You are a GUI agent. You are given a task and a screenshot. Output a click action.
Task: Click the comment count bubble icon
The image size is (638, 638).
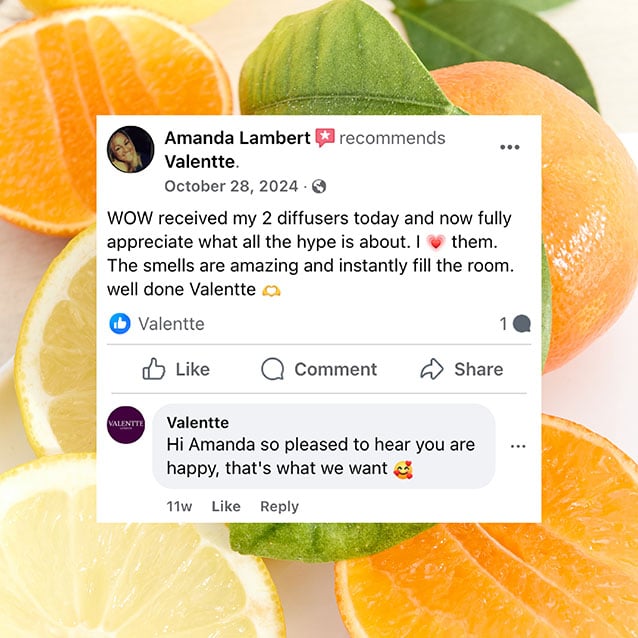522,324
